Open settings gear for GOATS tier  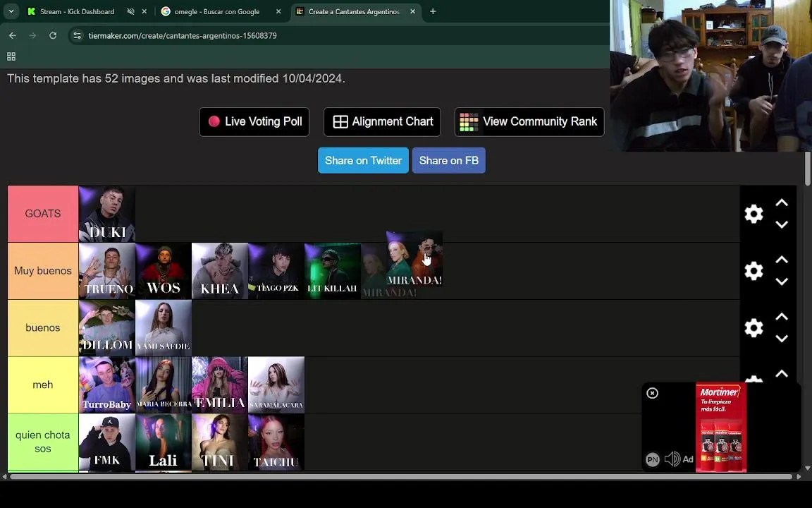(753, 214)
